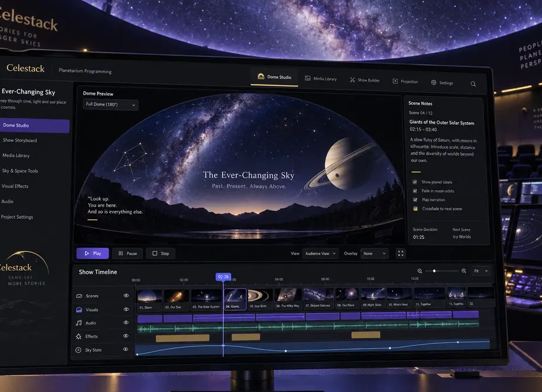Screen dimensions: 542x392
Task: Open Visual Effects in the sidebar
Action: coord(15,186)
